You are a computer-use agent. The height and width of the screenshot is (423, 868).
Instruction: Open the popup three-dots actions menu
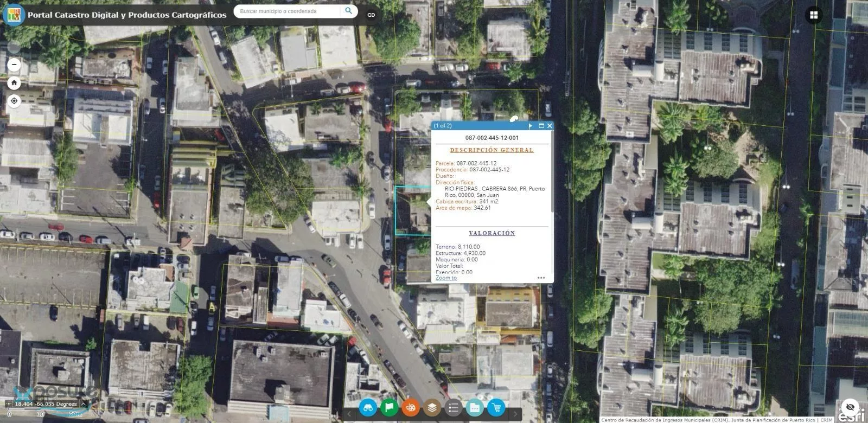(x=541, y=278)
